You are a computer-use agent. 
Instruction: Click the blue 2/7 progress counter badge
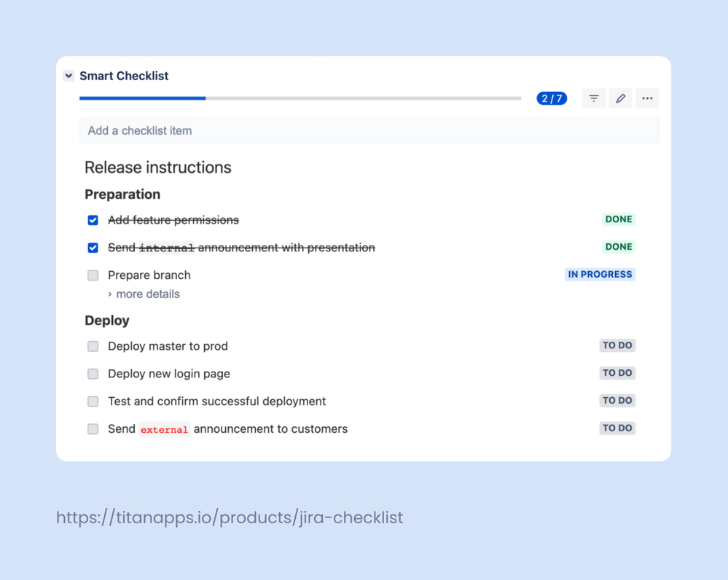click(552, 98)
